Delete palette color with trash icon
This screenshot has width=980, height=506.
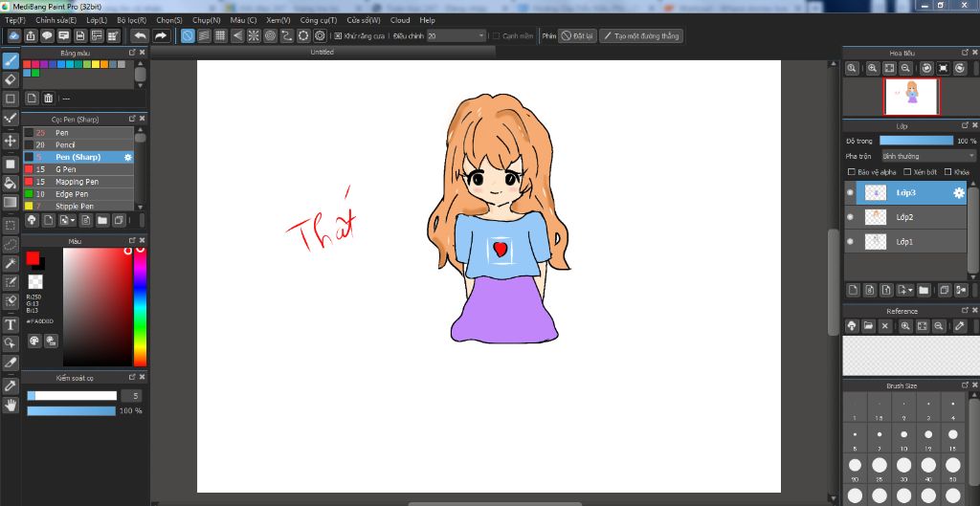(x=48, y=99)
